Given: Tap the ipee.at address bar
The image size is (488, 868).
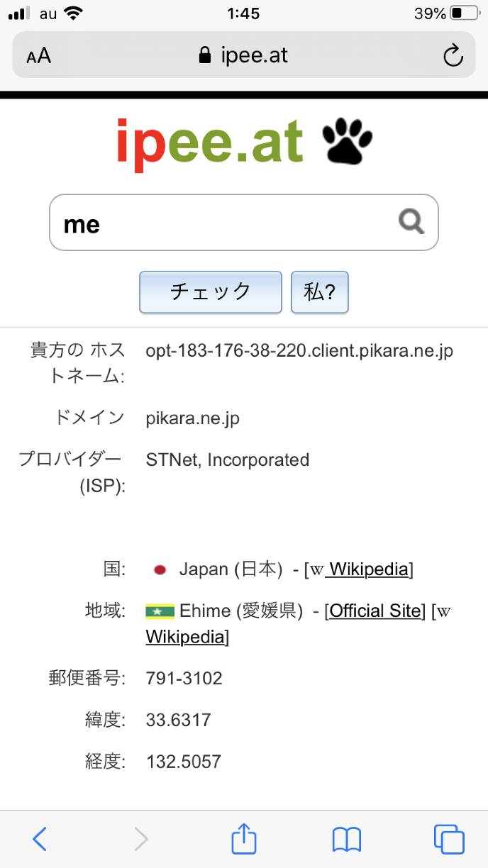Looking at the screenshot, I should coord(244,55).
